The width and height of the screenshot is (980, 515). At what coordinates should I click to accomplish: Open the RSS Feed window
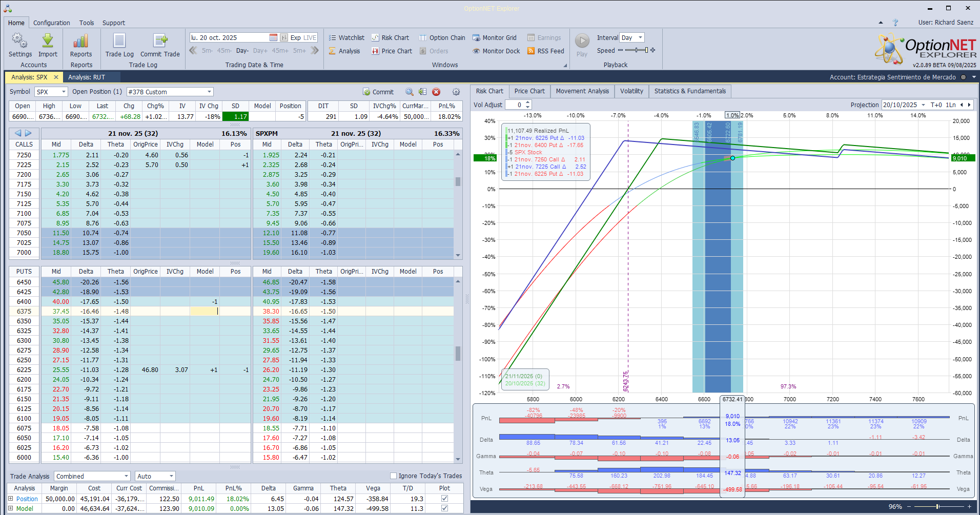point(546,51)
